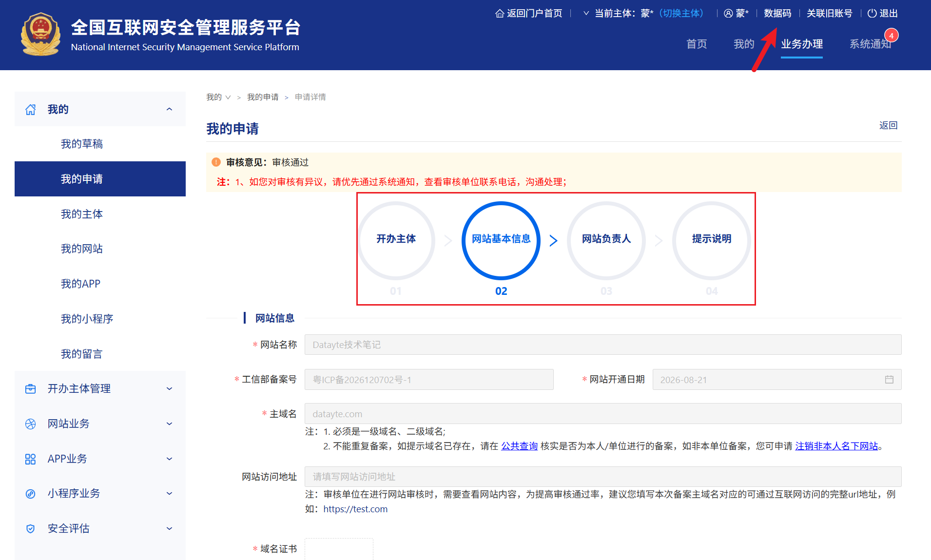Click 关联旧账号 in header
931x560 pixels.
pyautogui.click(x=829, y=14)
